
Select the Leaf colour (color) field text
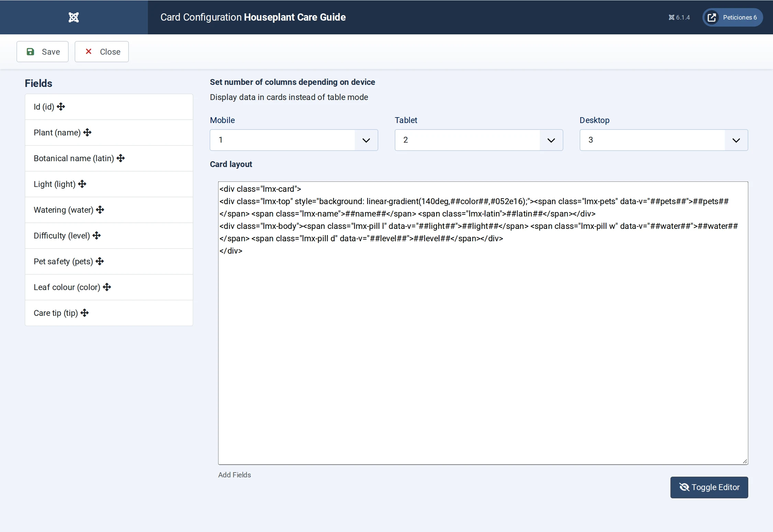point(67,287)
